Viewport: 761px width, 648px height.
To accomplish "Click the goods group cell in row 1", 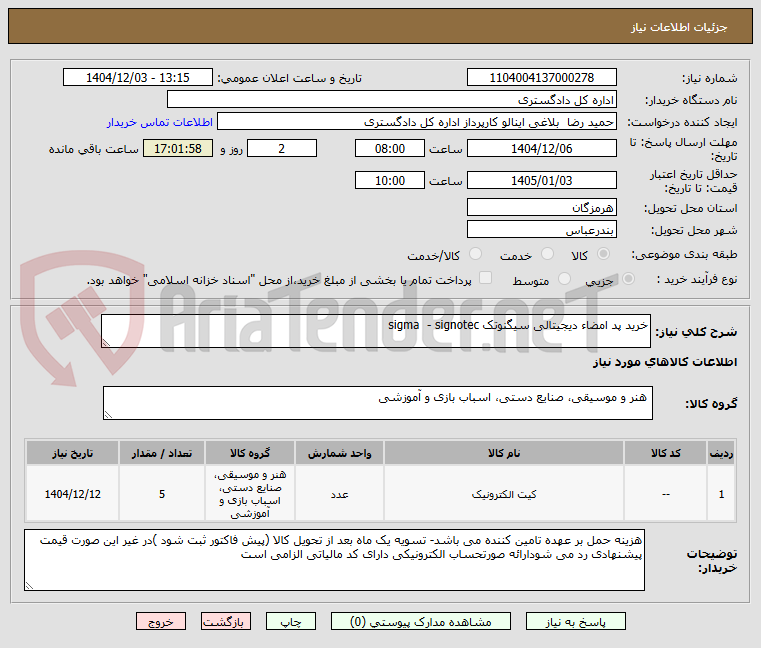I will click(249, 494).
